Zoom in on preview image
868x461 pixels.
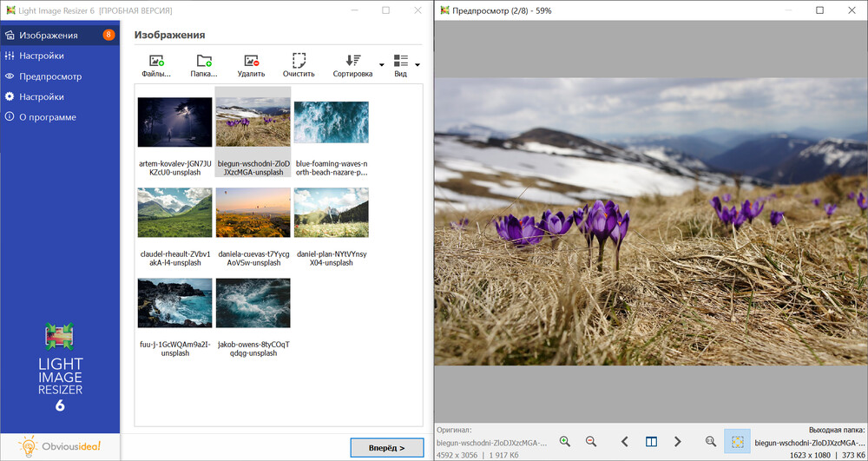point(565,441)
